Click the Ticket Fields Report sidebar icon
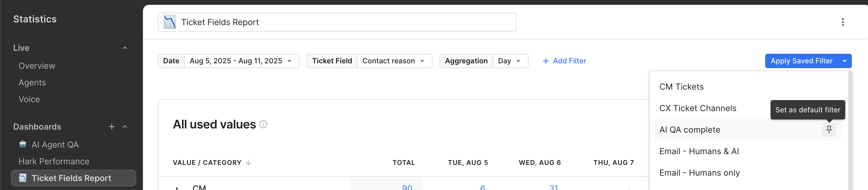The height and width of the screenshot is (190, 868). [x=23, y=178]
